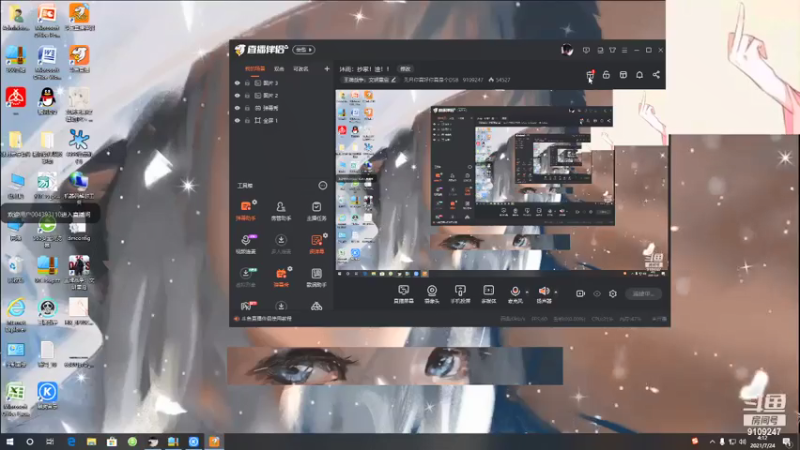Select the Internet Explorer desktop icon
The image size is (800, 450).
(x=16, y=314)
